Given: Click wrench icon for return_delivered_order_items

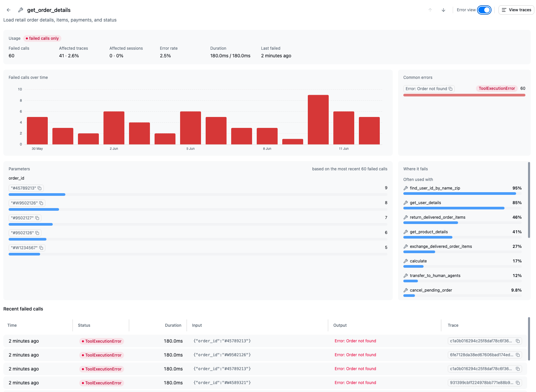Looking at the screenshot, I should [x=406, y=217].
